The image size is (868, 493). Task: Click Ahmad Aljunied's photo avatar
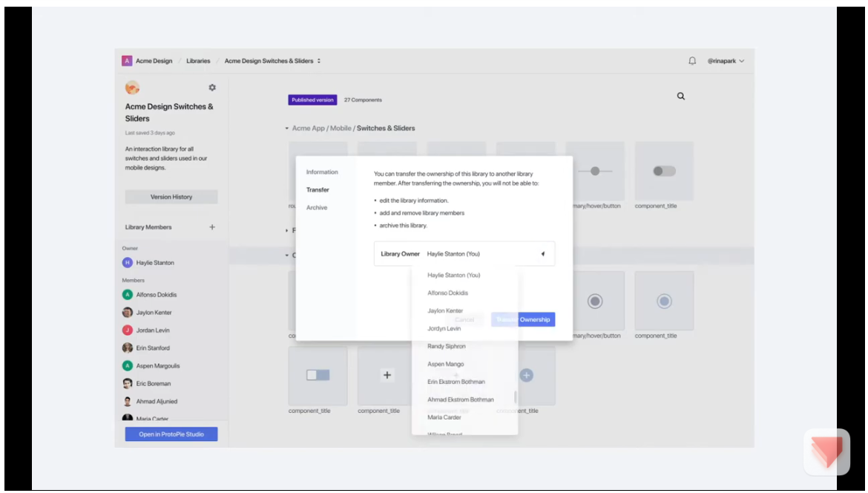tap(128, 401)
